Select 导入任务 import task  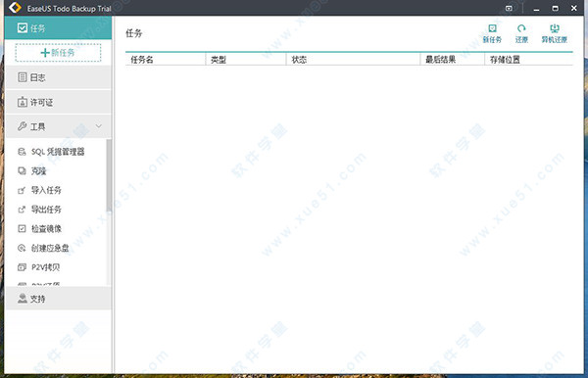point(40,190)
